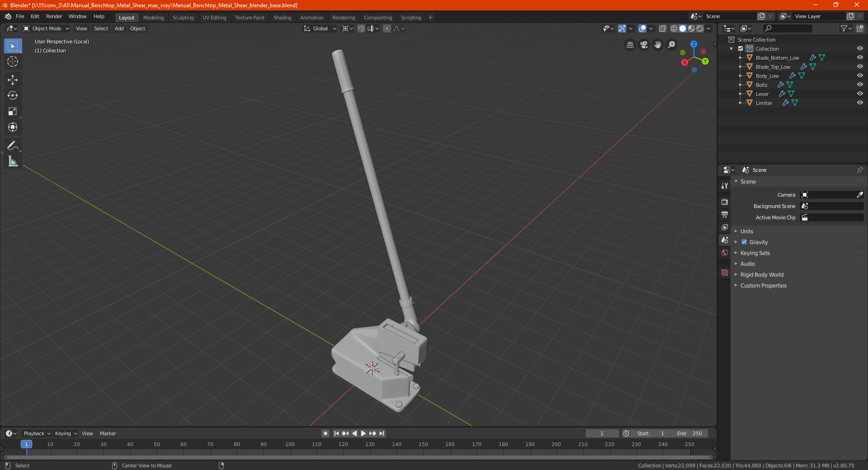Image resolution: width=868 pixels, height=470 pixels.
Task: Activate the Annotate tool
Action: click(x=13, y=146)
